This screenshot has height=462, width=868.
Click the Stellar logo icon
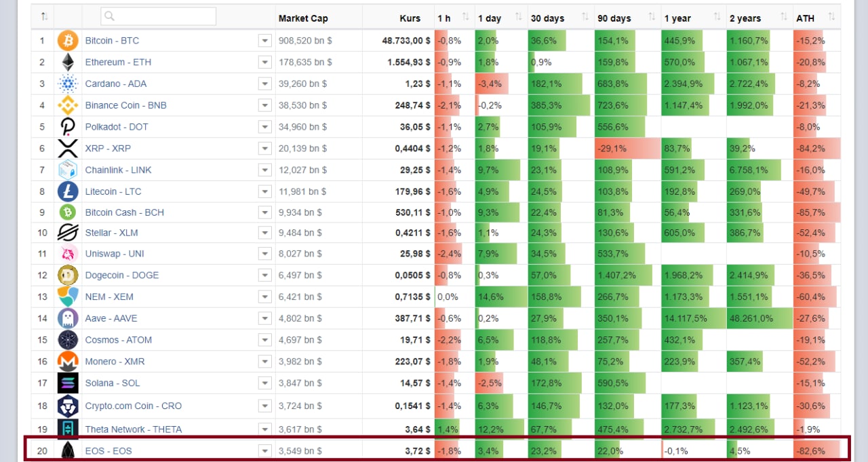(x=68, y=233)
